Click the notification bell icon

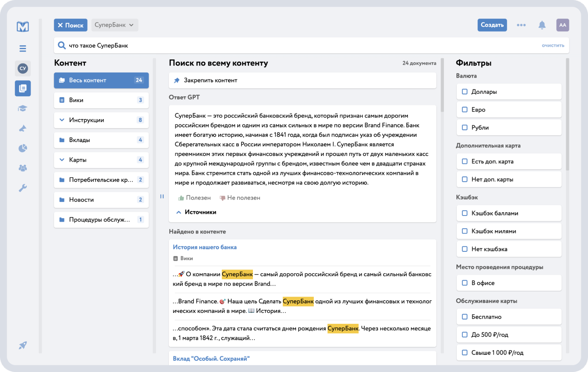[x=542, y=25]
